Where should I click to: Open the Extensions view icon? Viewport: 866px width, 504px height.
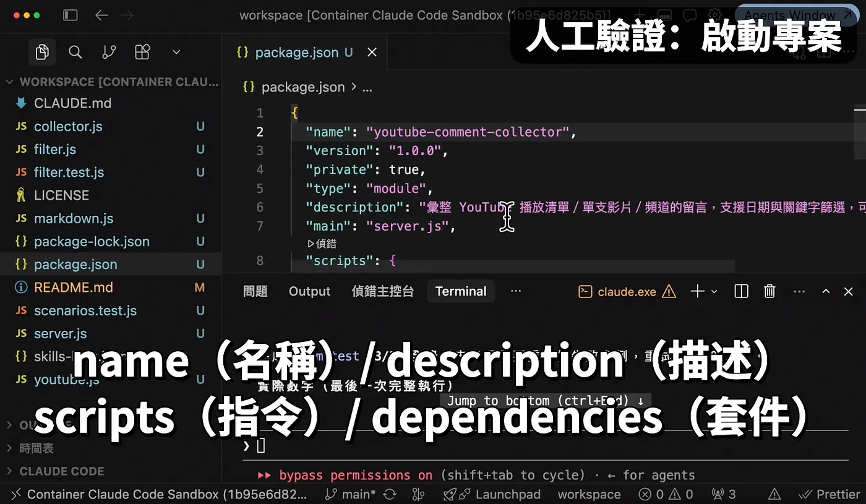142,53
